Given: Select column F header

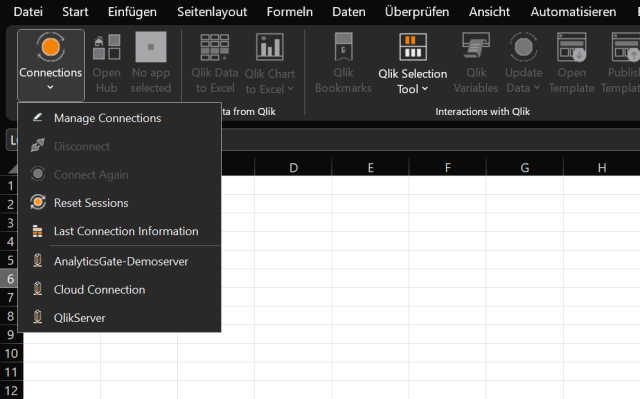Looking at the screenshot, I should pos(447,168).
